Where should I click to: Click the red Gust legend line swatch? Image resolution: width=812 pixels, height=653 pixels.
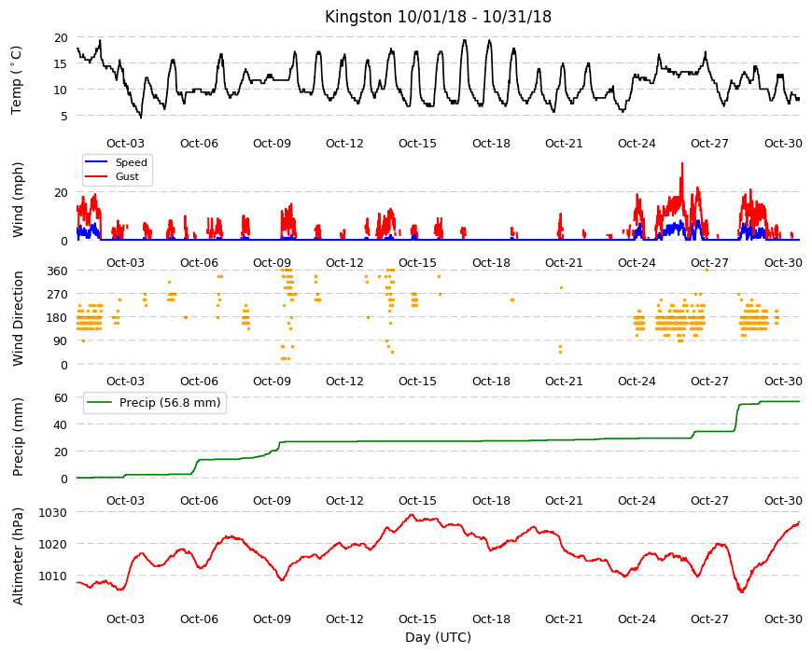tap(96, 176)
